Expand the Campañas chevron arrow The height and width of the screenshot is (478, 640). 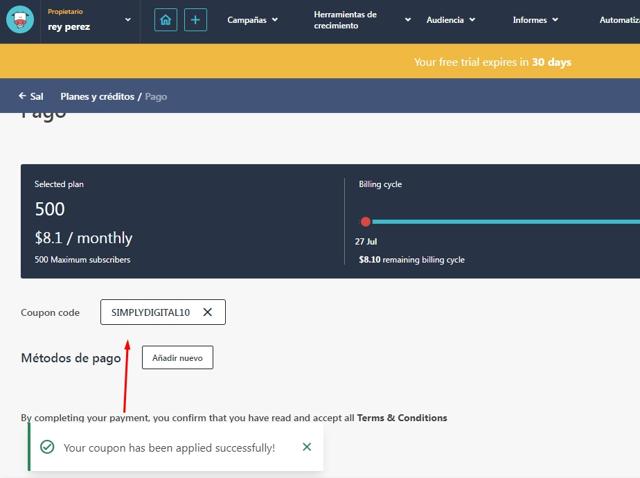[275, 20]
